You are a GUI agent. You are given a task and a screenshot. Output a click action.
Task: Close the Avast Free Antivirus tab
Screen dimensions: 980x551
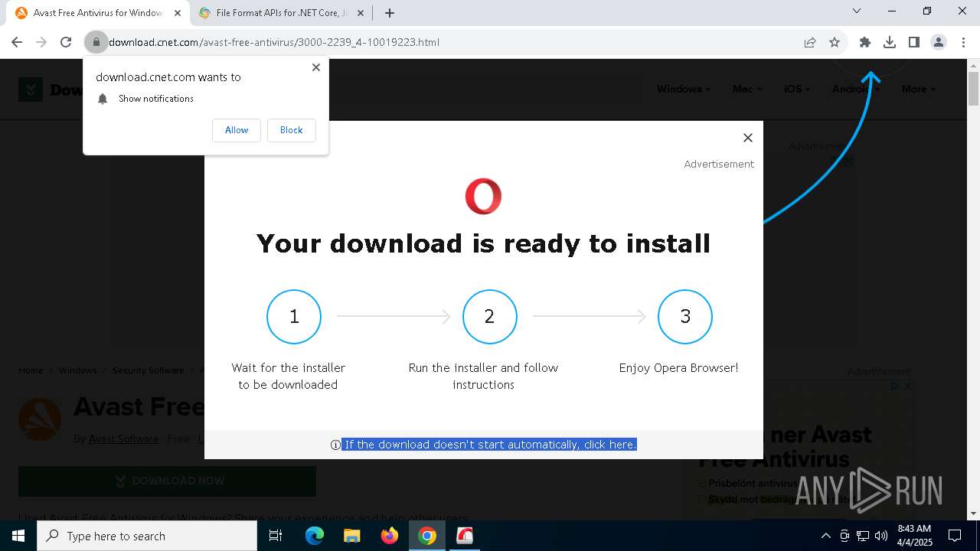(178, 13)
